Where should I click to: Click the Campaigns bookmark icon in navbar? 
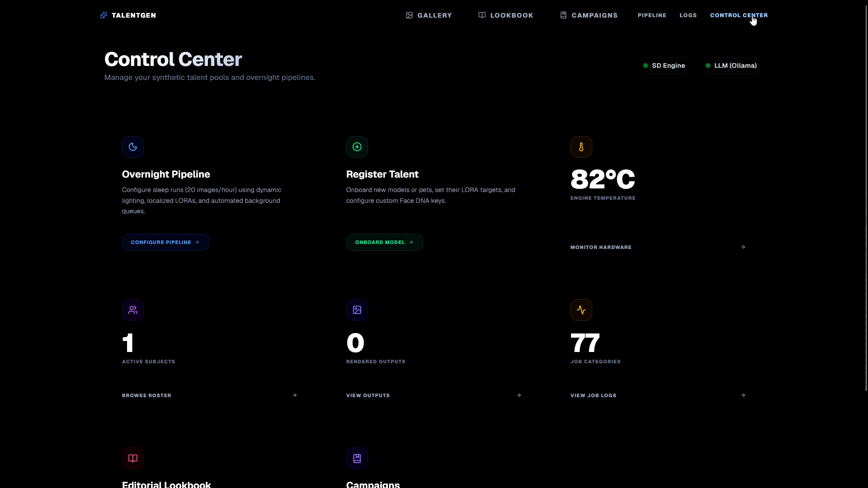click(x=563, y=15)
